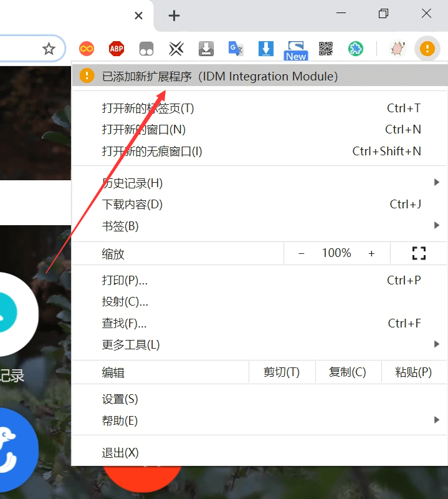Expand the 书签(B) submenu

point(260,226)
